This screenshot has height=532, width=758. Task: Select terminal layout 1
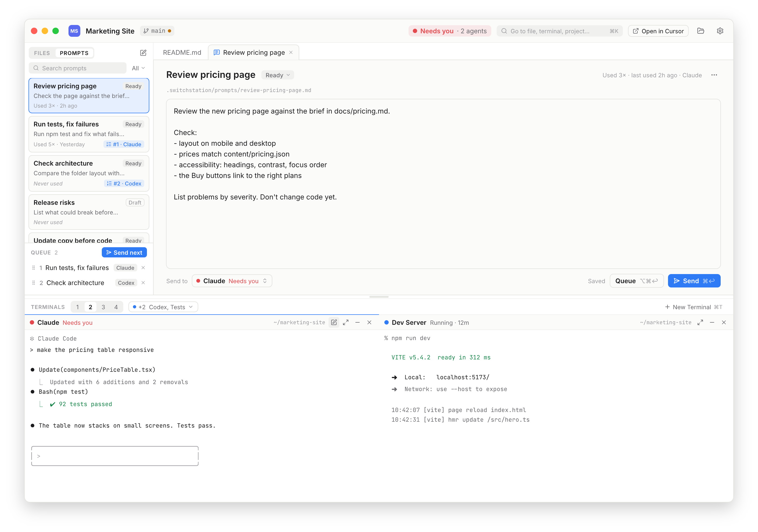pyautogui.click(x=78, y=307)
